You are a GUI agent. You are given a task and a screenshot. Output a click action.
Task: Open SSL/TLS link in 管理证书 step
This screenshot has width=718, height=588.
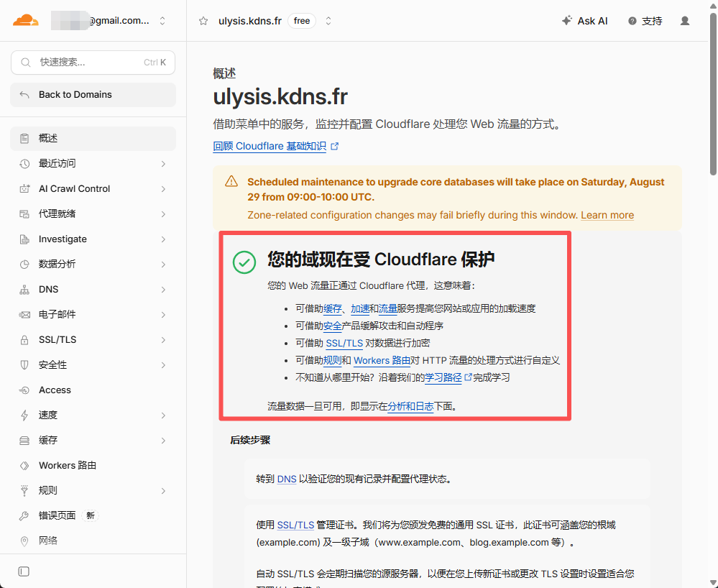point(295,525)
